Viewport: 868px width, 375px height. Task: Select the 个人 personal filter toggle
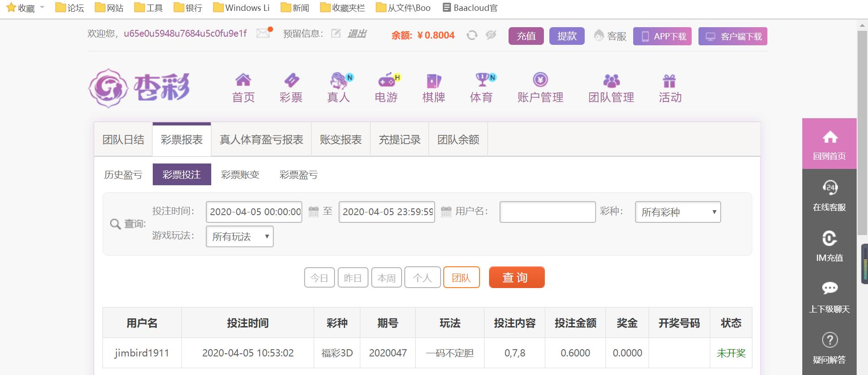(422, 278)
